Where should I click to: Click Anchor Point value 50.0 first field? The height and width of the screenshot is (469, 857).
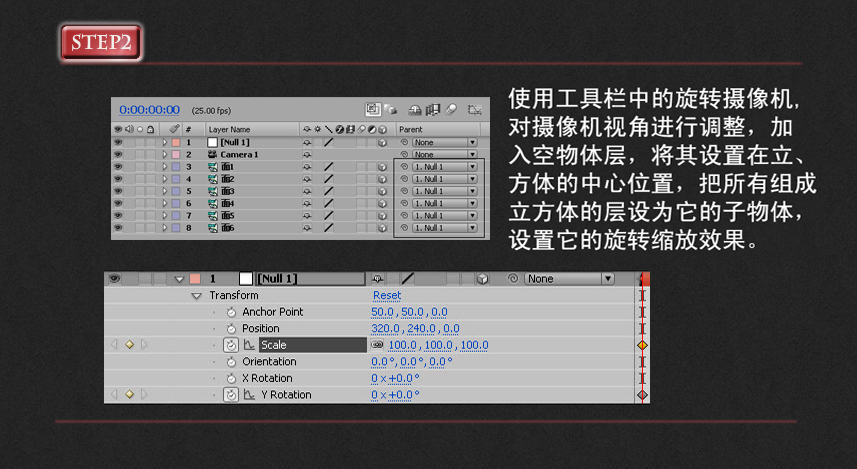[x=382, y=312]
